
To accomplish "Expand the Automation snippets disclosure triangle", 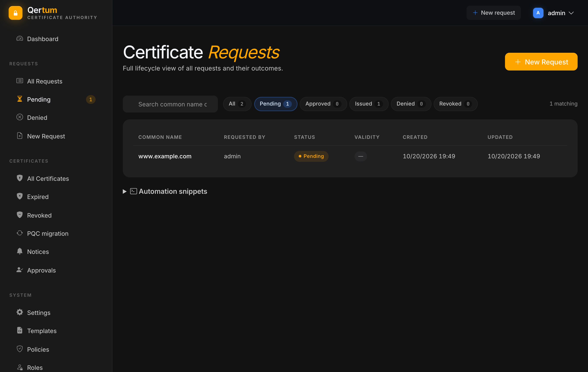I will (125, 191).
